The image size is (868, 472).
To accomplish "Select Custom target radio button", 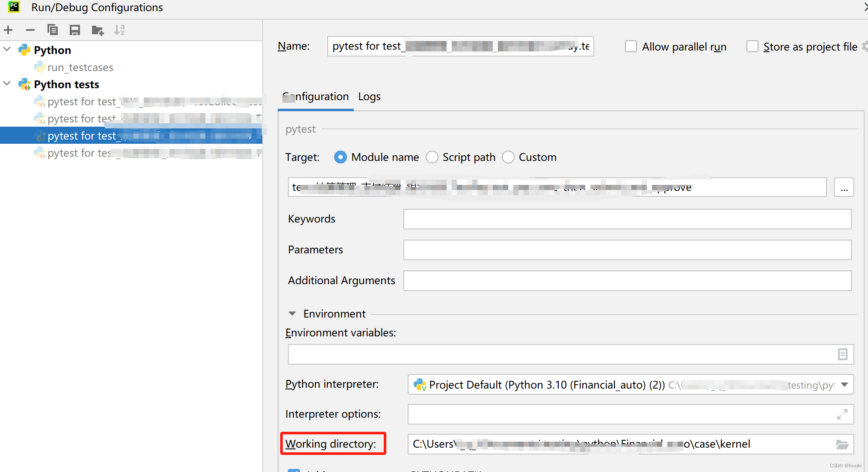I will (508, 157).
